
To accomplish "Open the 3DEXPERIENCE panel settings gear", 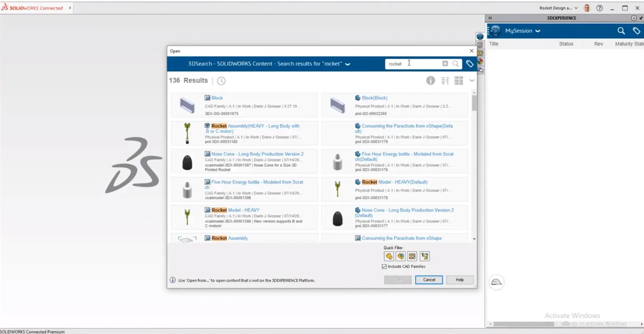I will (634, 18).
